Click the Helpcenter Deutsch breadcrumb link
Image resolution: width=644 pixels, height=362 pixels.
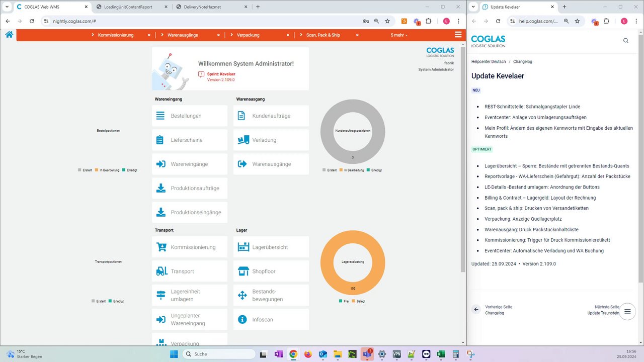489,61
